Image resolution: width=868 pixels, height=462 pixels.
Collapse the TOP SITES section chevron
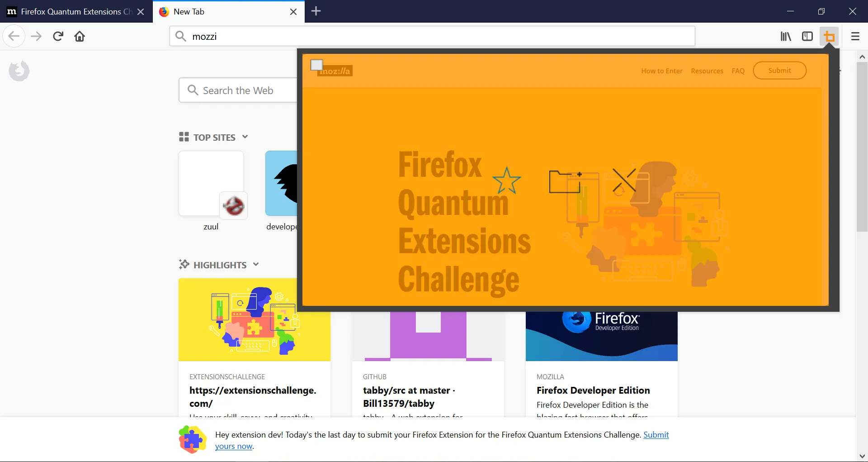[x=245, y=137]
